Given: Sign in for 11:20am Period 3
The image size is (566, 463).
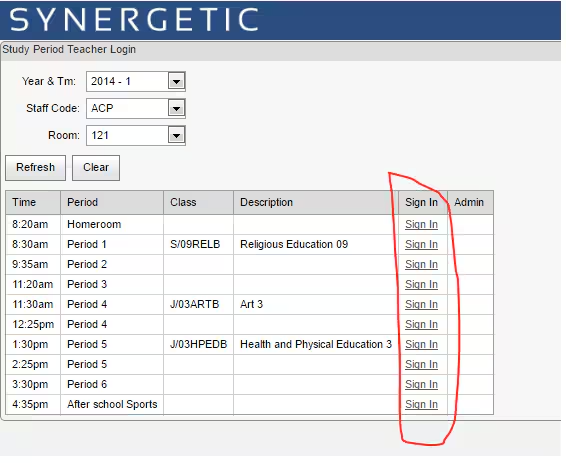Looking at the screenshot, I should click(x=421, y=284).
